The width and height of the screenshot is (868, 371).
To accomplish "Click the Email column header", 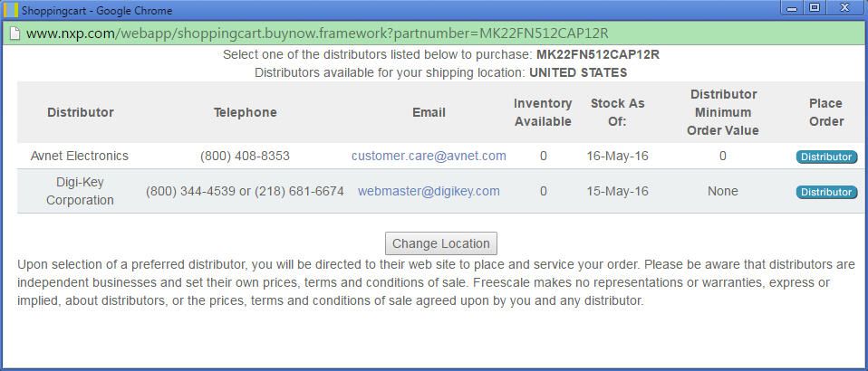I will [429, 112].
